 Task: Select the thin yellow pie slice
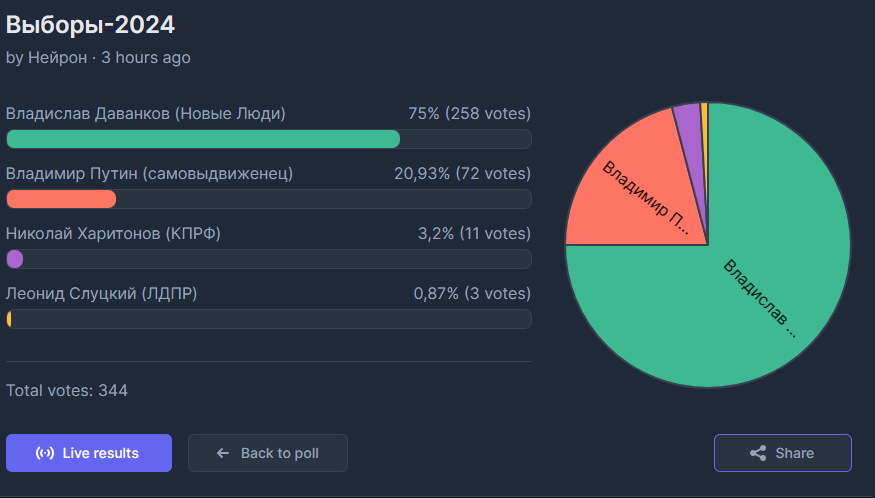[705, 115]
